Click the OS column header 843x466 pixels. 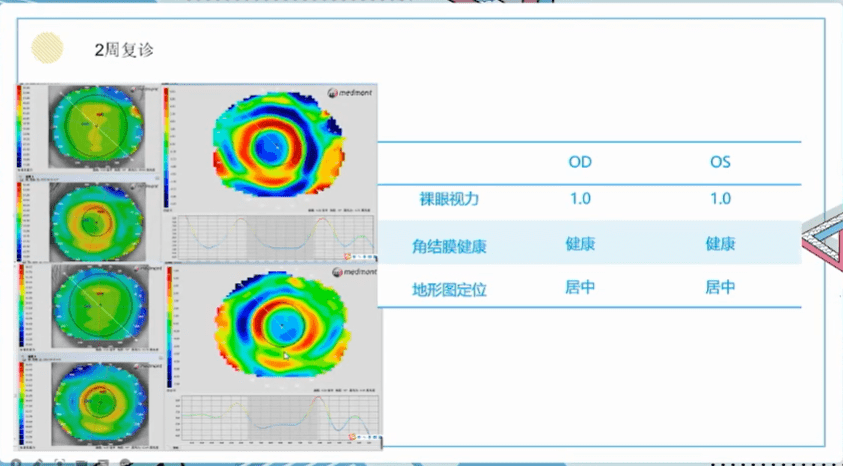720,161
